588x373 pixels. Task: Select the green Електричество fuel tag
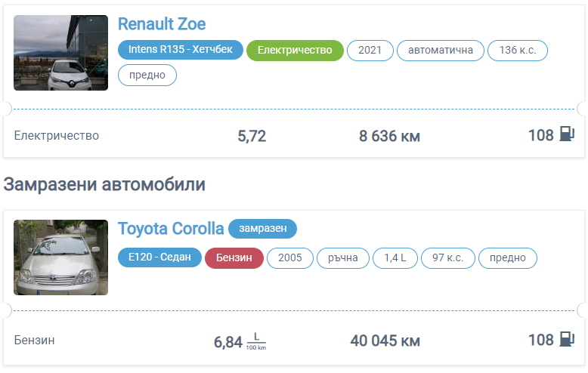[295, 50]
